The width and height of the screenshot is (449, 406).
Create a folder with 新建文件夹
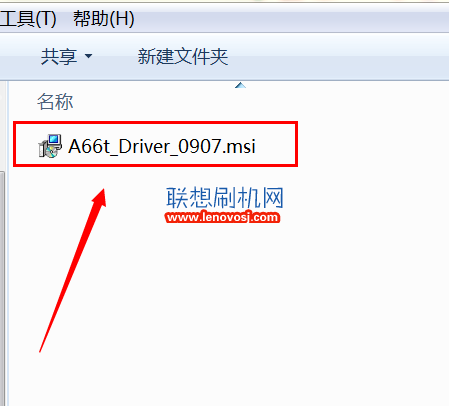(x=183, y=56)
